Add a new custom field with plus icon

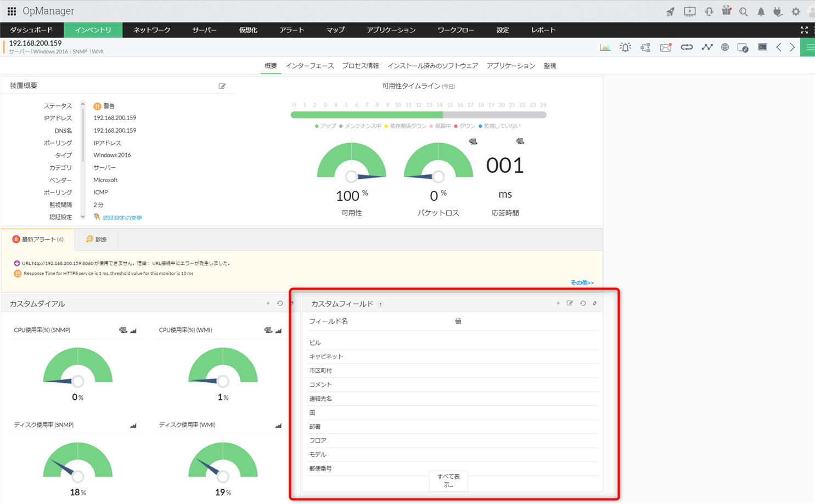tap(558, 303)
